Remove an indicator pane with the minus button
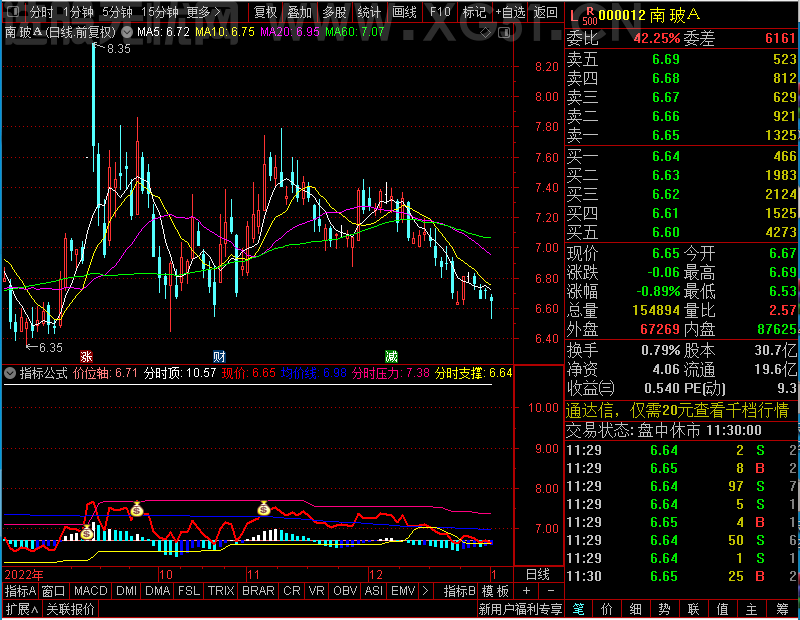 (551, 591)
